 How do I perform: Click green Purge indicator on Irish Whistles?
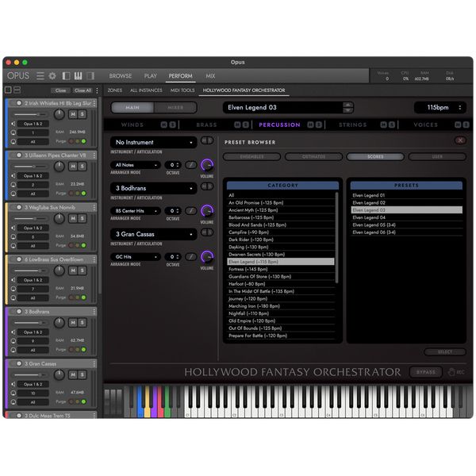click(x=84, y=141)
